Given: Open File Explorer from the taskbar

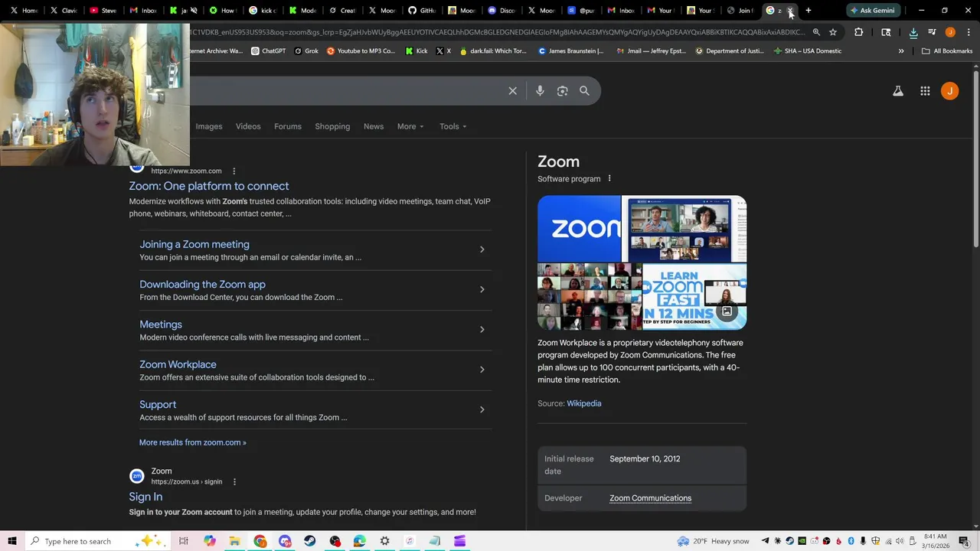Looking at the screenshot, I should 235,541.
